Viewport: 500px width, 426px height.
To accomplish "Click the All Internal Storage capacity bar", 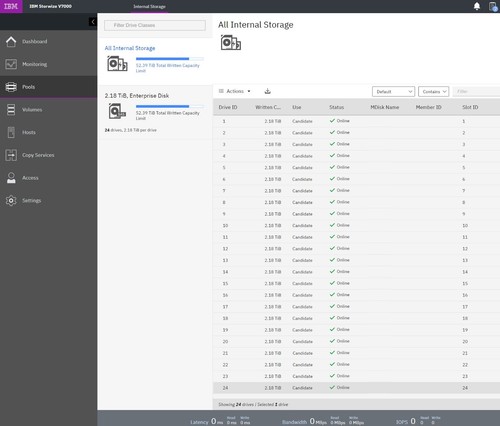I will (x=170, y=59).
